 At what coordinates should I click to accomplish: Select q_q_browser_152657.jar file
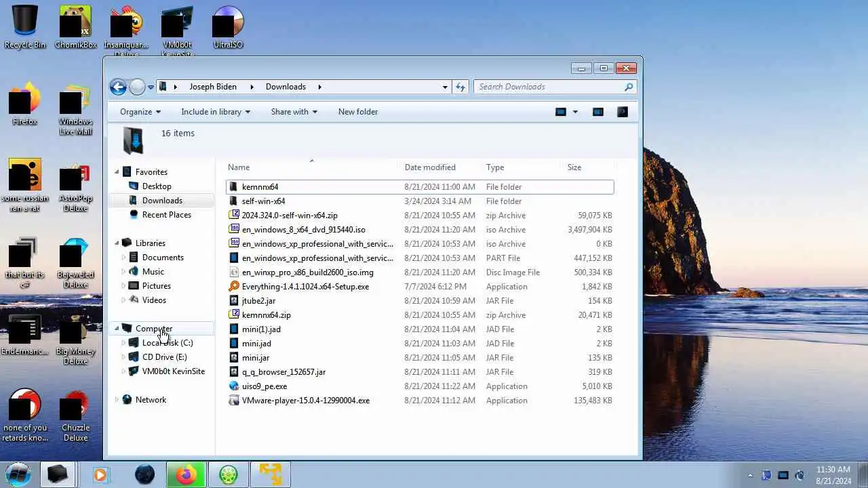[x=283, y=372]
